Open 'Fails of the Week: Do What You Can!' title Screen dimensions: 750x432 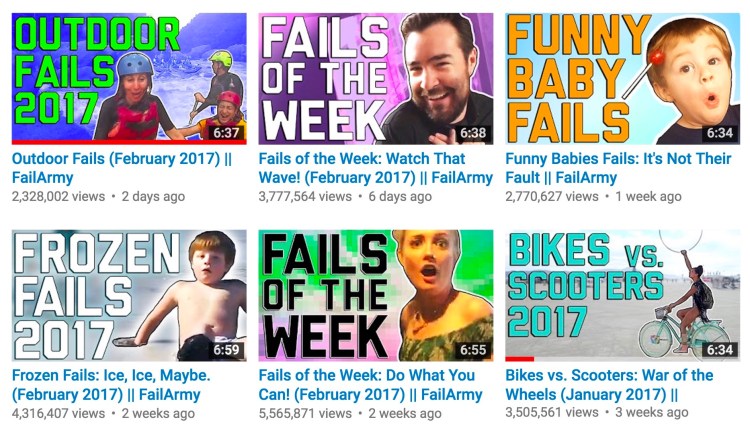pyautogui.click(x=371, y=385)
